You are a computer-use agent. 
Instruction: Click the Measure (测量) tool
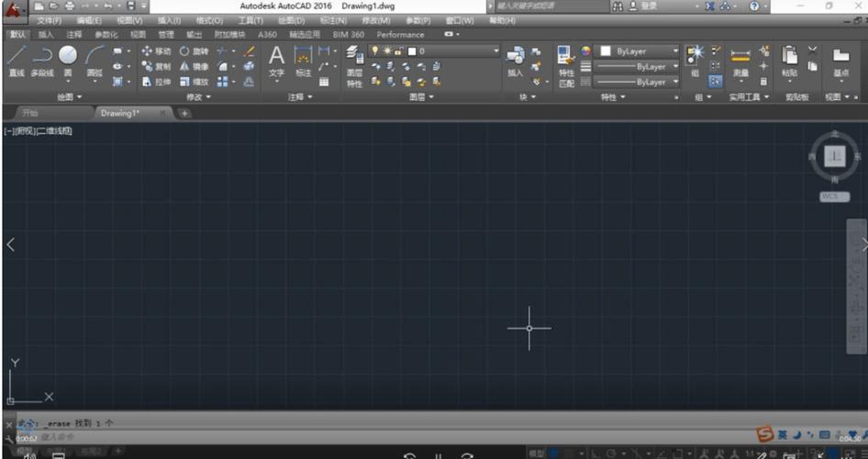pyautogui.click(x=740, y=62)
